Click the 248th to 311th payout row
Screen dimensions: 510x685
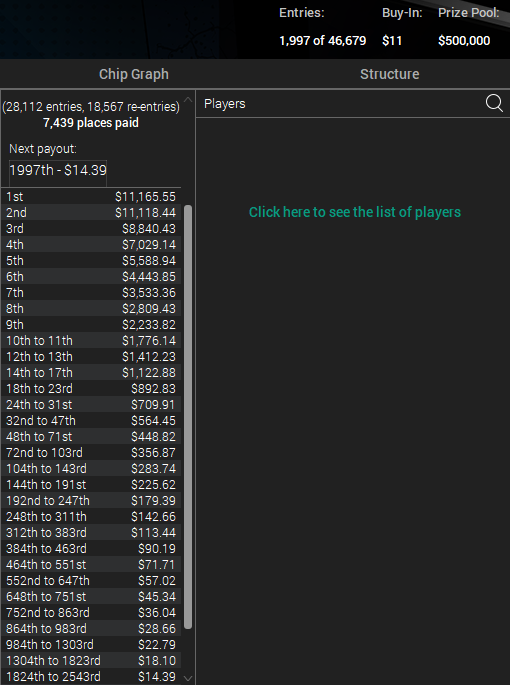tap(91, 517)
